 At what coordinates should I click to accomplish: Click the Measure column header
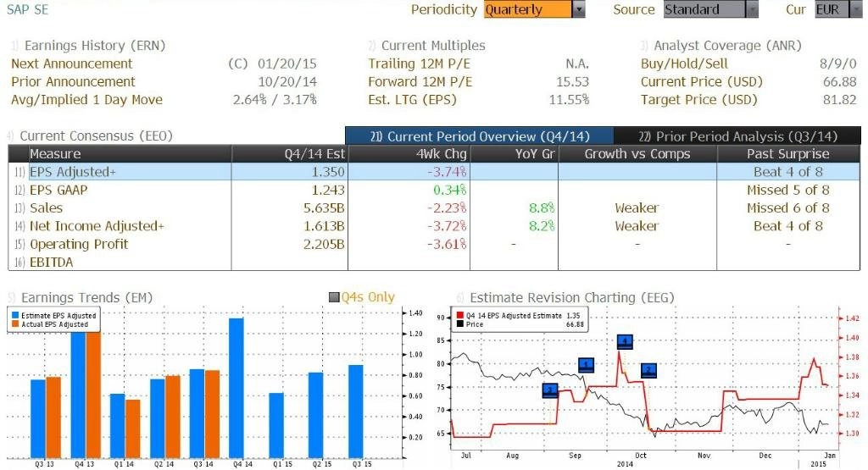(130, 154)
